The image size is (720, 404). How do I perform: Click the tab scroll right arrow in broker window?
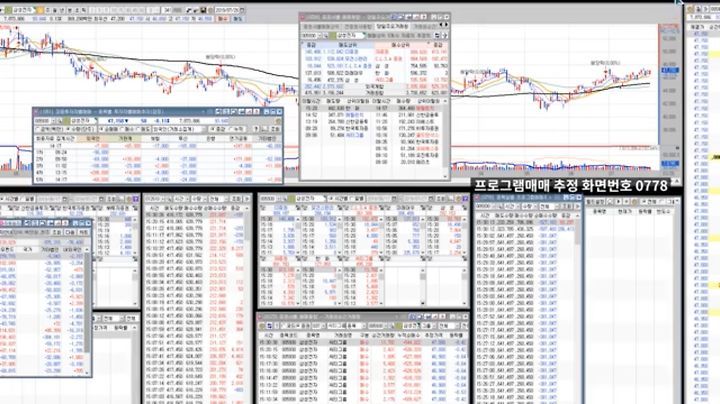click(446, 25)
